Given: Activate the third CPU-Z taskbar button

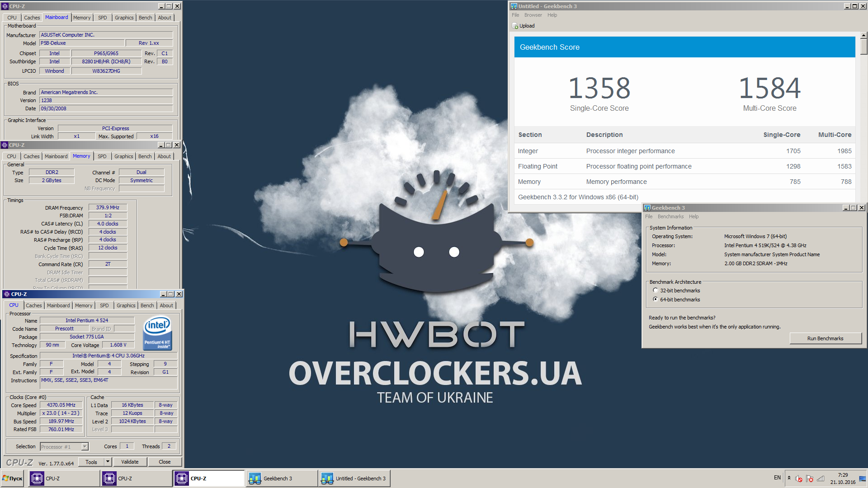Looking at the screenshot, I should click(x=208, y=479).
